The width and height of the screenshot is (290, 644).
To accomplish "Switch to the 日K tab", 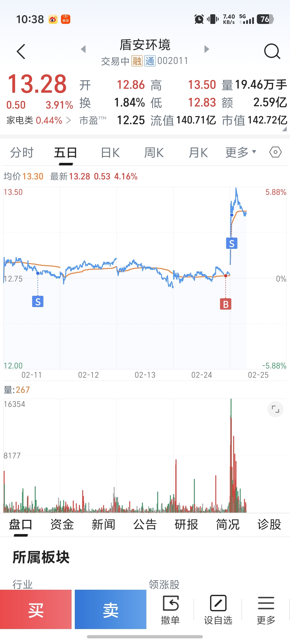I will tap(110, 152).
